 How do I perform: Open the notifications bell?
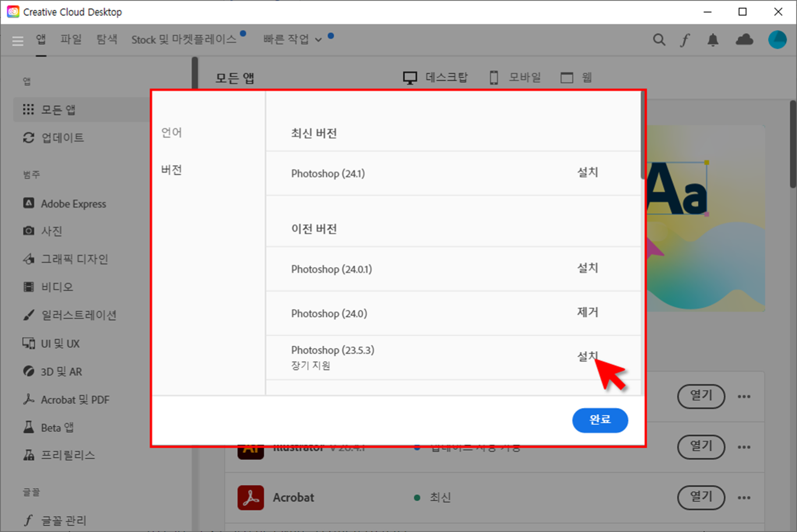(x=712, y=40)
